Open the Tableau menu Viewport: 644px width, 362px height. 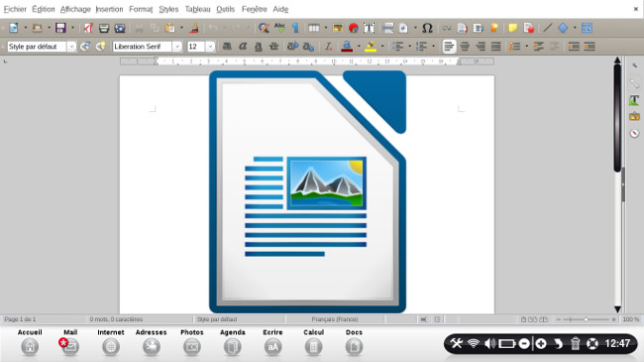pyautogui.click(x=197, y=9)
